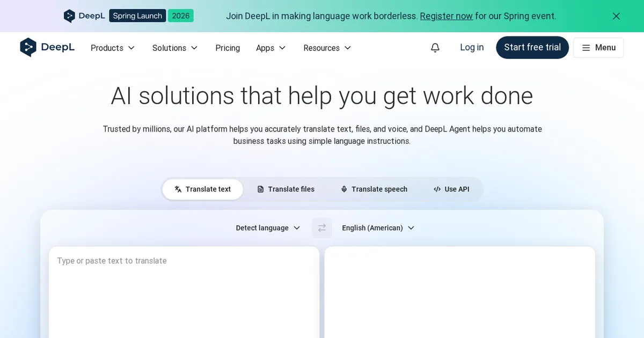Swap source and target languages
Viewport: 644px width, 338px height.
point(322,228)
